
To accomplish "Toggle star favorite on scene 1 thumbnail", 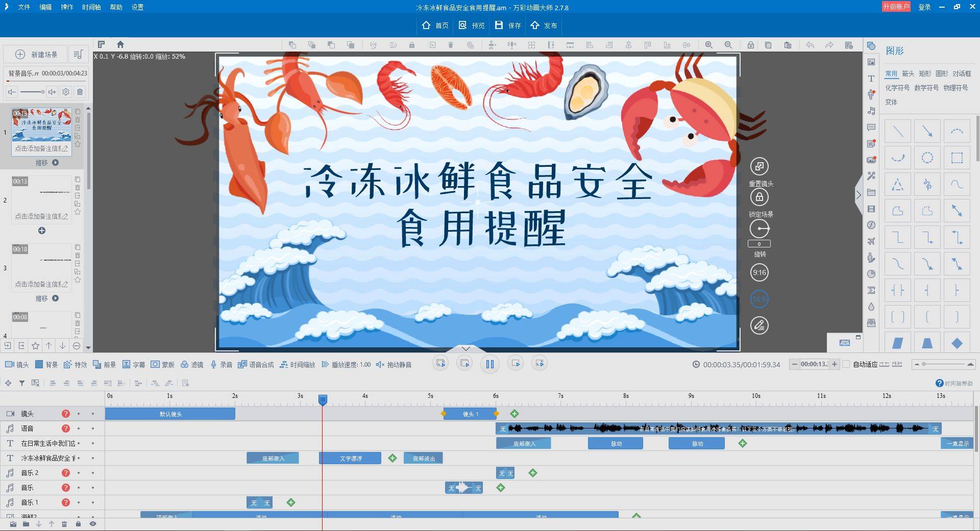I will point(78,144).
